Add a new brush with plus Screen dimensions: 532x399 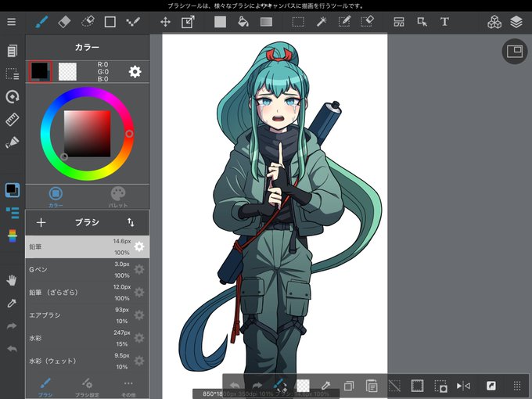click(x=41, y=222)
